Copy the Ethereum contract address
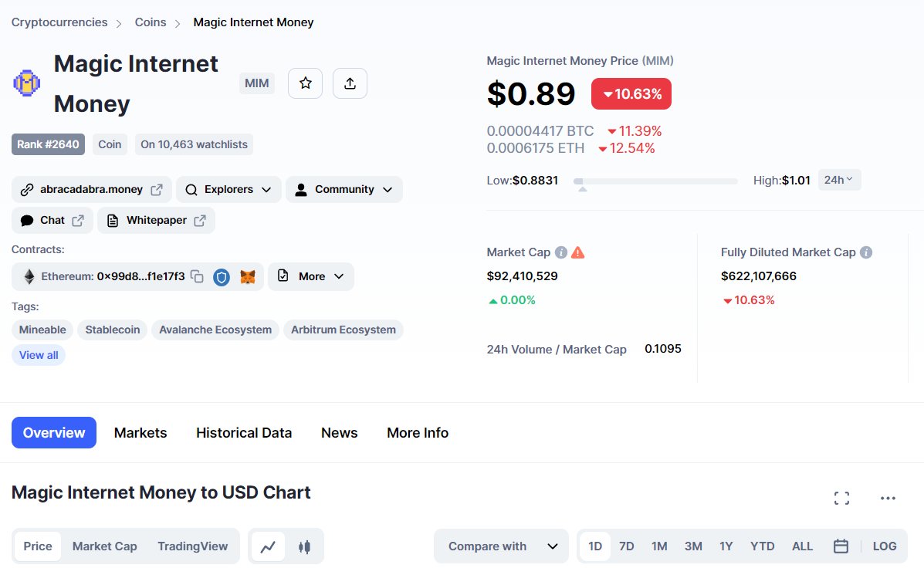Image resolution: width=924 pixels, height=575 pixels. 198,276
